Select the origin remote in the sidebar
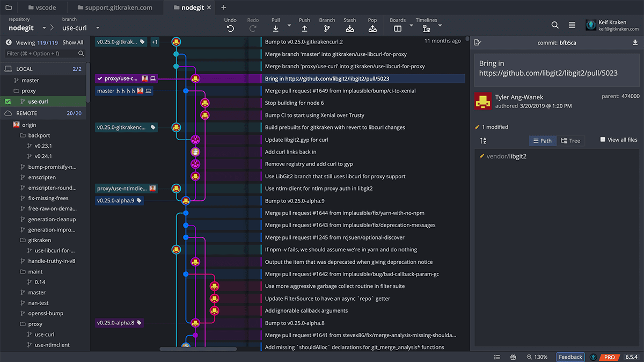This screenshot has width=644, height=362. point(29,125)
